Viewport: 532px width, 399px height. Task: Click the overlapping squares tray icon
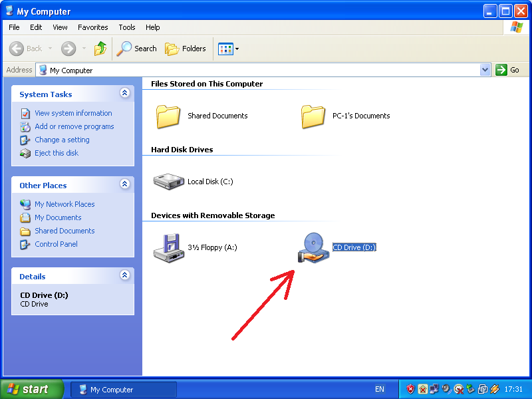click(x=483, y=389)
